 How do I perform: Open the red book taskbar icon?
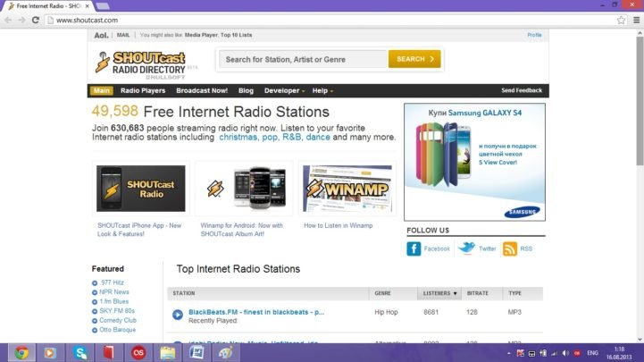pos(108,352)
